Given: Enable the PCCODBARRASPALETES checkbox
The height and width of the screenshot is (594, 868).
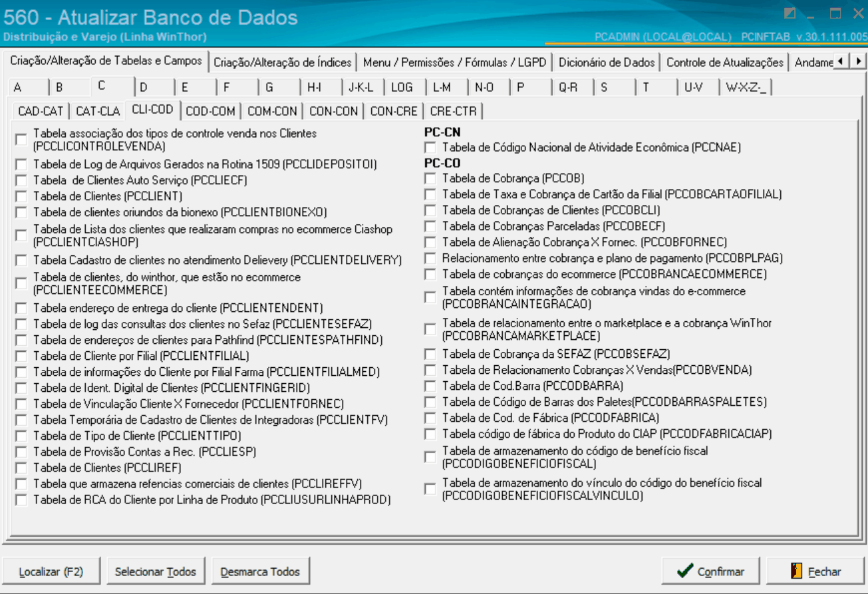Looking at the screenshot, I should coord(430,402).
